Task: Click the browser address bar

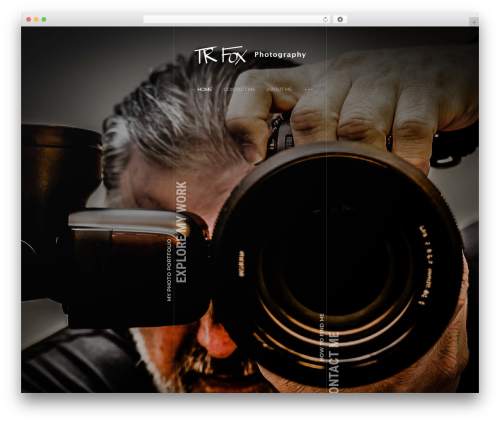Action: (x=236, y=19)
